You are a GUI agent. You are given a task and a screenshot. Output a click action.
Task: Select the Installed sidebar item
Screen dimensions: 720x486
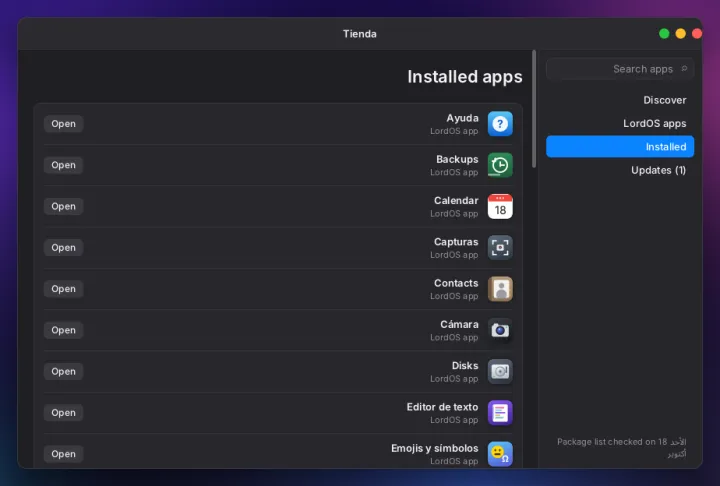pos(620,147)
